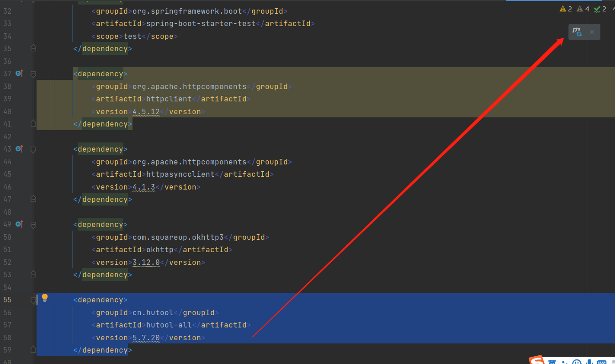The width and height of the screenshot is (615, 364).
Task: Click line number 46 in the gutter
Action: pyautogui.click(x=7, y=187)
